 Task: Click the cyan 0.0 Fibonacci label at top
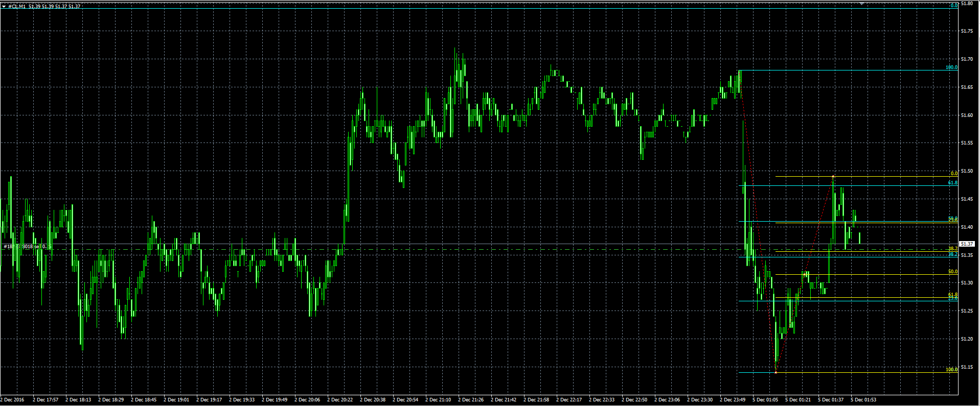coord(954,6)
